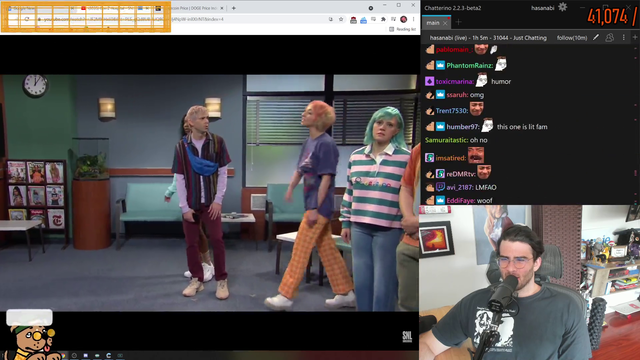640x360 pixels.
Task: Click the cast icon in Chrome toolbar
Action: click(373, 19)
